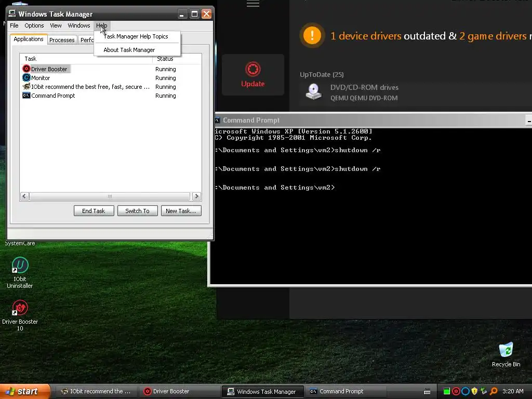Click the Safely Remove Hardware tray icon
This screenshot has height=399, width=532.
(484, 391)
